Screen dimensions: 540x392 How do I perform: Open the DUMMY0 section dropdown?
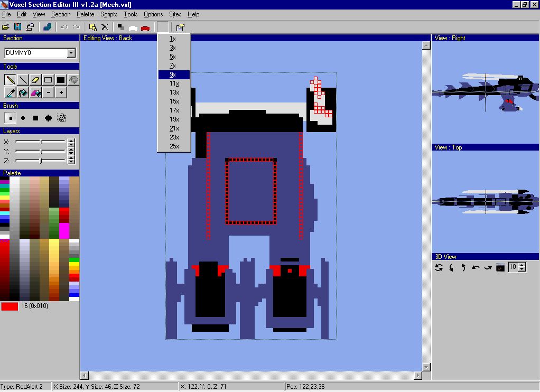tap(71, 53)
